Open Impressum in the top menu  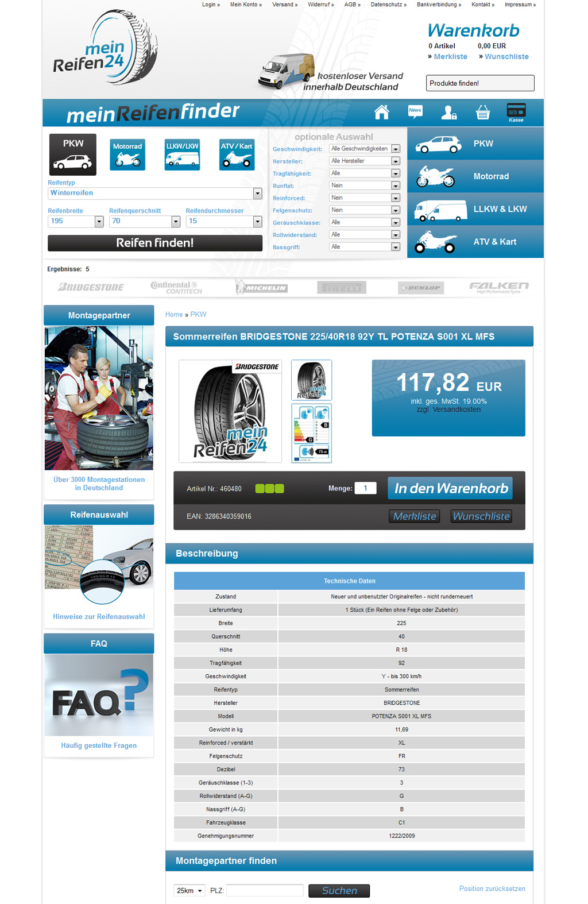[x=520, y=5]
